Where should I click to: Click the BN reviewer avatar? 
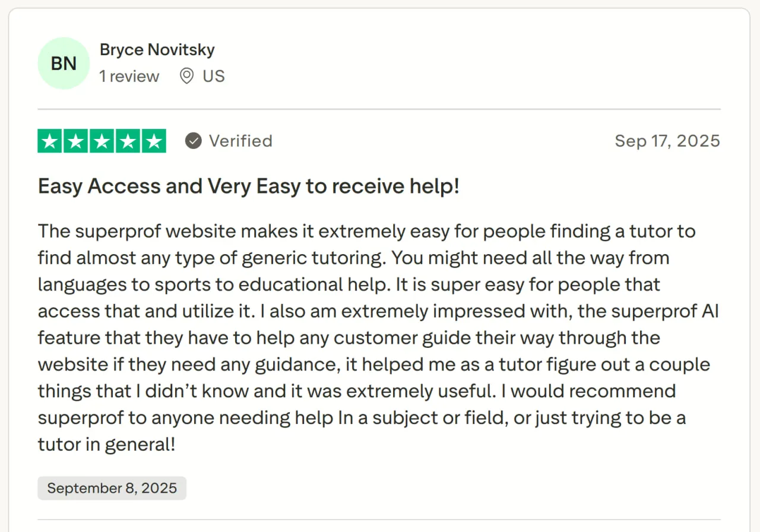click(64, 64)
